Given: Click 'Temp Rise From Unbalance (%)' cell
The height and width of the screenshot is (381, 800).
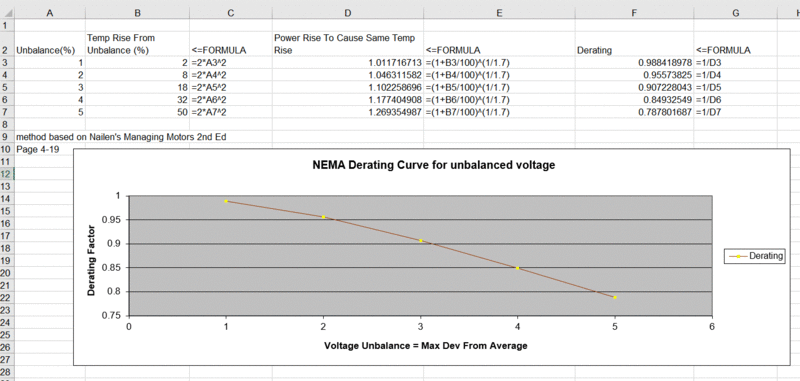Looking at the screenshot, I should (137, 44).
